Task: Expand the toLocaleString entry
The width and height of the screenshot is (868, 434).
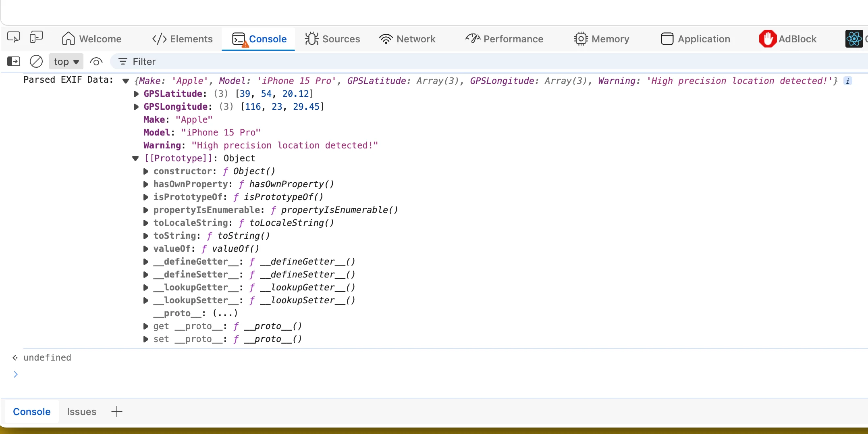Action: [x=146, y=223]
